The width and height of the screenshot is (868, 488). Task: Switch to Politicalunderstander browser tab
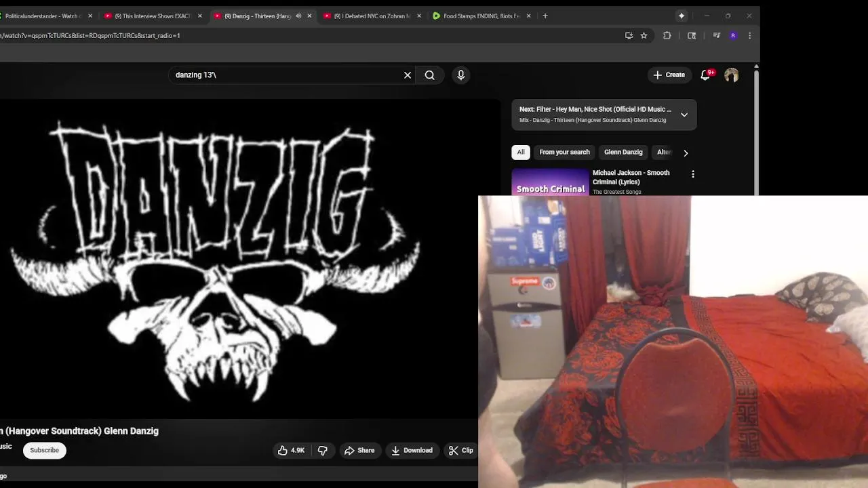pyautogui.click(x=43, y=16)
